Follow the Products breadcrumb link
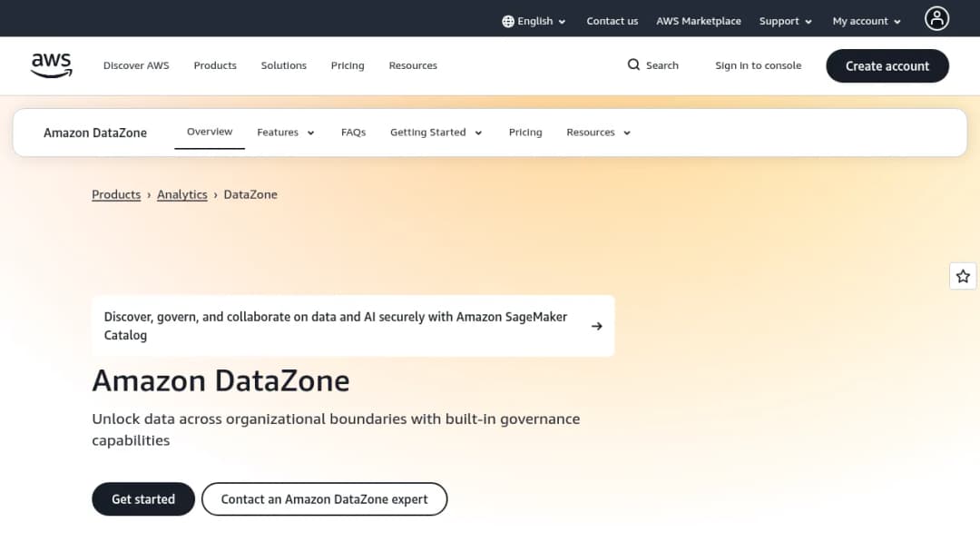 coord(116,194)
